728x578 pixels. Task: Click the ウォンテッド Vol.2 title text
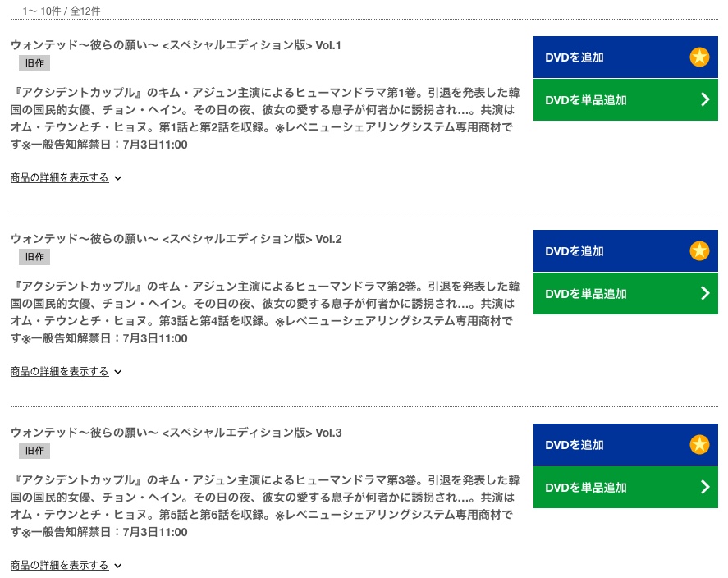click(x=176, y=239)
